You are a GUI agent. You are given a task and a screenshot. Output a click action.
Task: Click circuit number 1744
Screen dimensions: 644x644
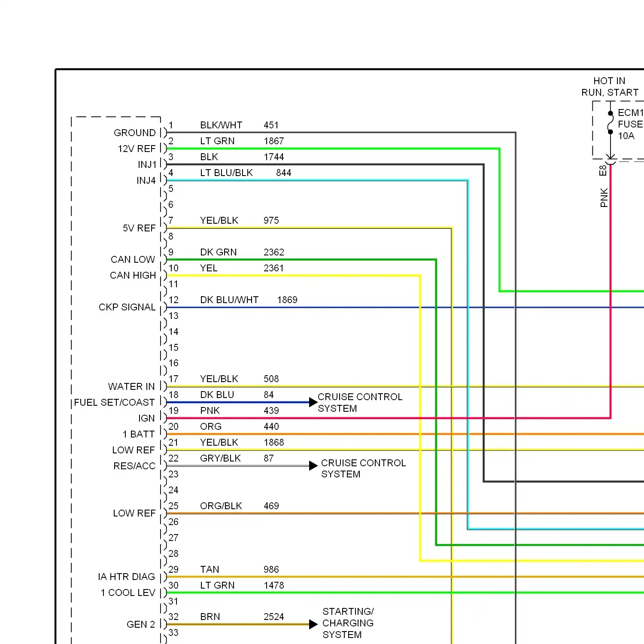coord(274,157)
